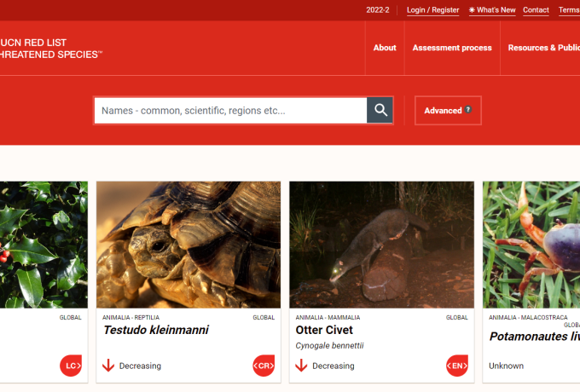
Task: Go to the Contact page
Action: pyautogui.click(x=536, y=10)
